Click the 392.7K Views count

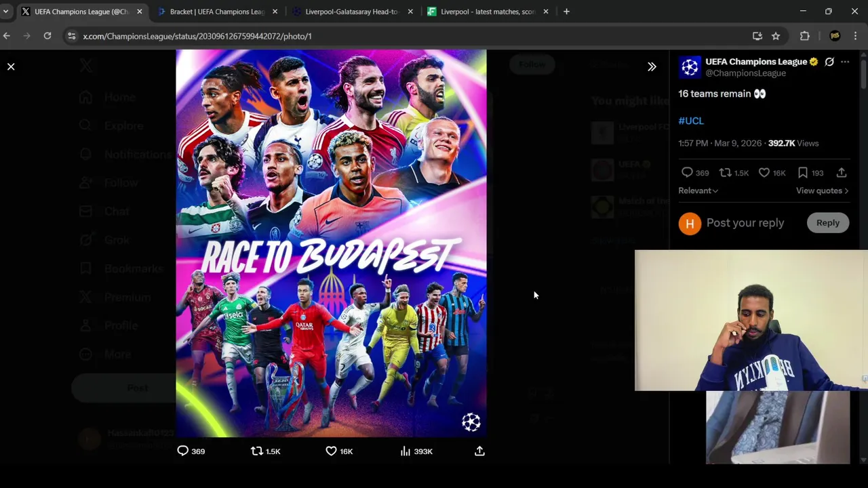tap(793, 143)
